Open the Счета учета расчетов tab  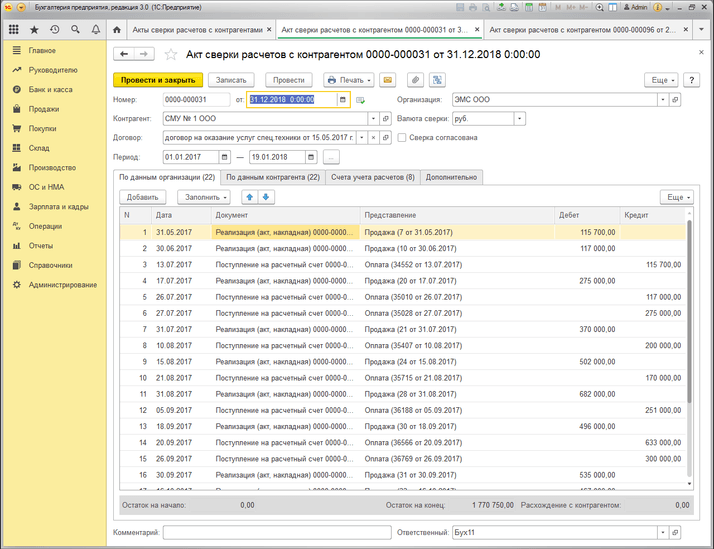(x=372, y=177)
